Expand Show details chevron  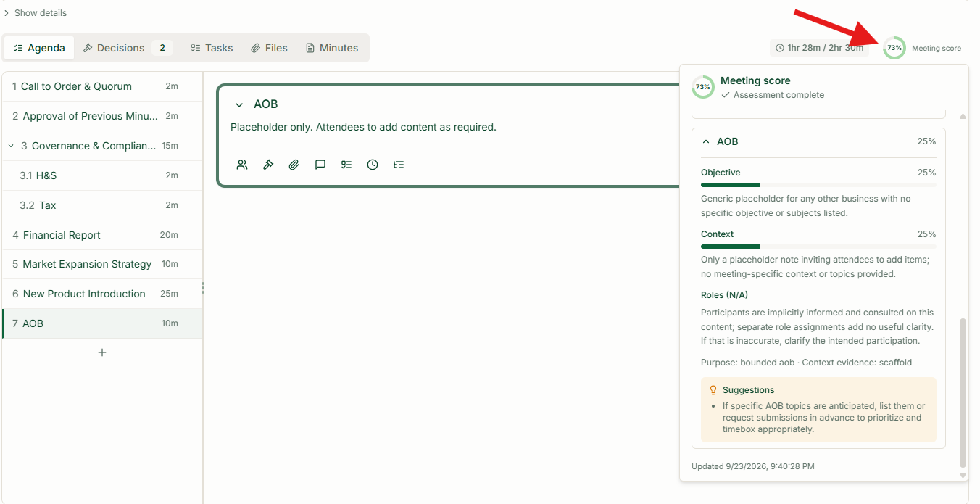coord(7,13)
